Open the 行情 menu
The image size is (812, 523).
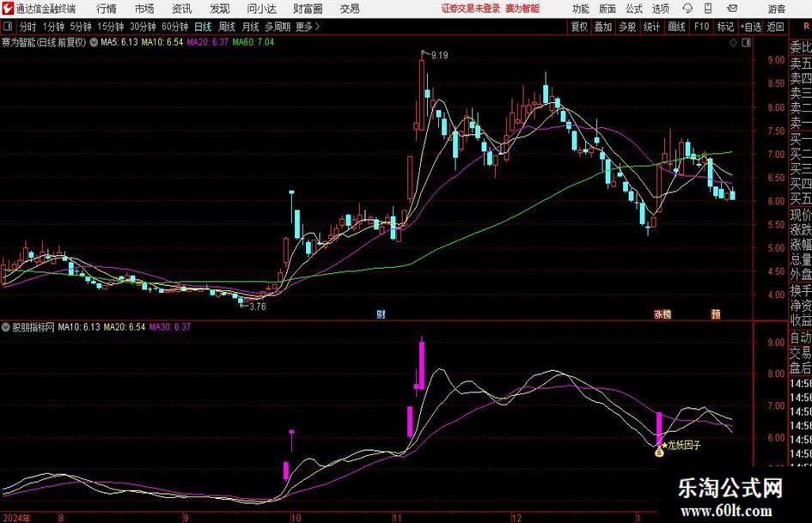(x=107, y=9)
